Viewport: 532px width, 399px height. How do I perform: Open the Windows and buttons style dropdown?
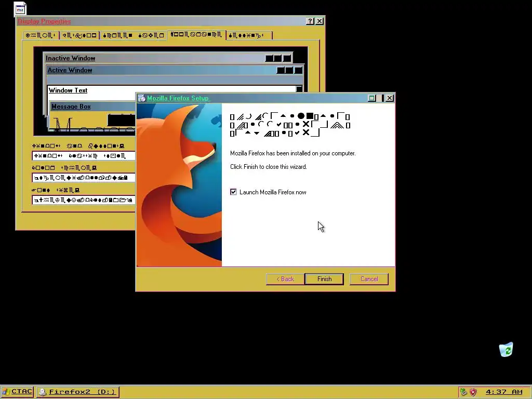pyautogui.click(x=84, y=156)
